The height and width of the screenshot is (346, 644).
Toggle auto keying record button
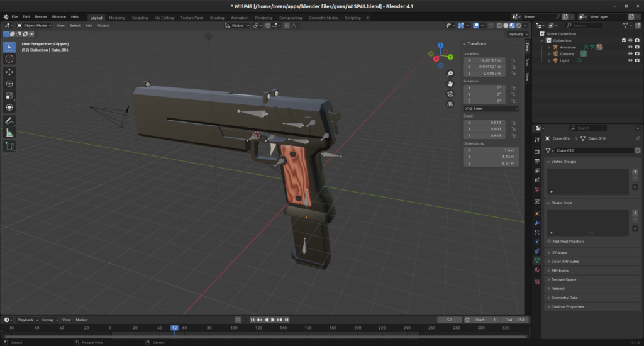pyautogui.click(x=237, y=320)
